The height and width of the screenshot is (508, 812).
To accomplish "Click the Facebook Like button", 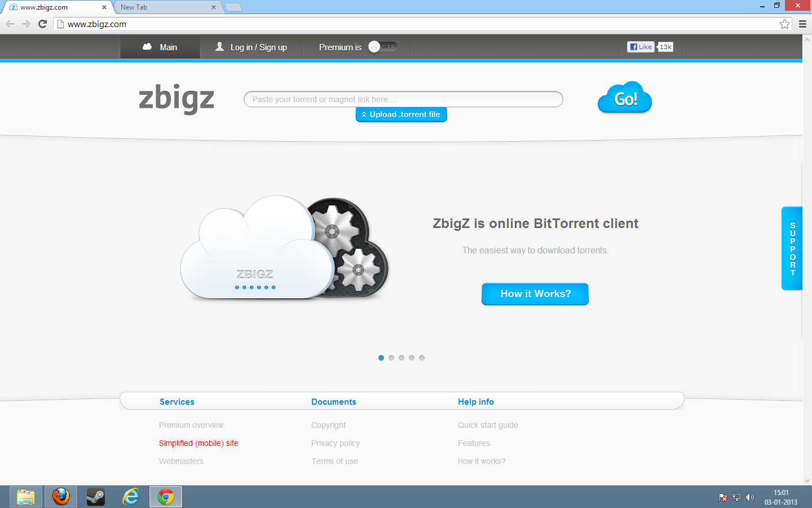I will pyautogui.click(x=641, y=47).
